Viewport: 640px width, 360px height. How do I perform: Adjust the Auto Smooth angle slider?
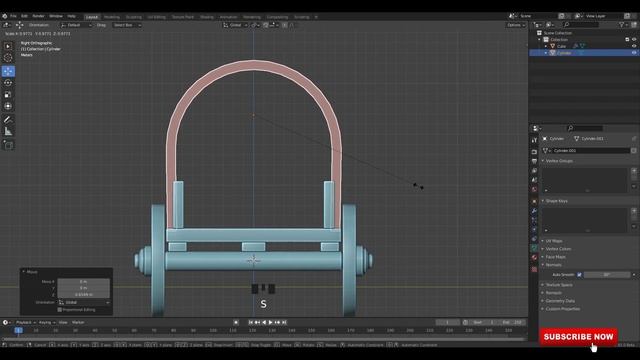coord(607,275)
